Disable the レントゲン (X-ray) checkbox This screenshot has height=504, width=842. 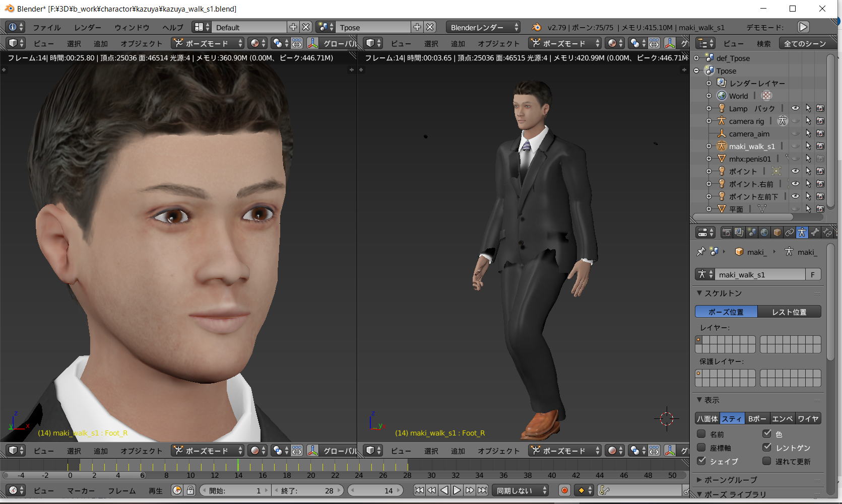(x=767, y=448)
